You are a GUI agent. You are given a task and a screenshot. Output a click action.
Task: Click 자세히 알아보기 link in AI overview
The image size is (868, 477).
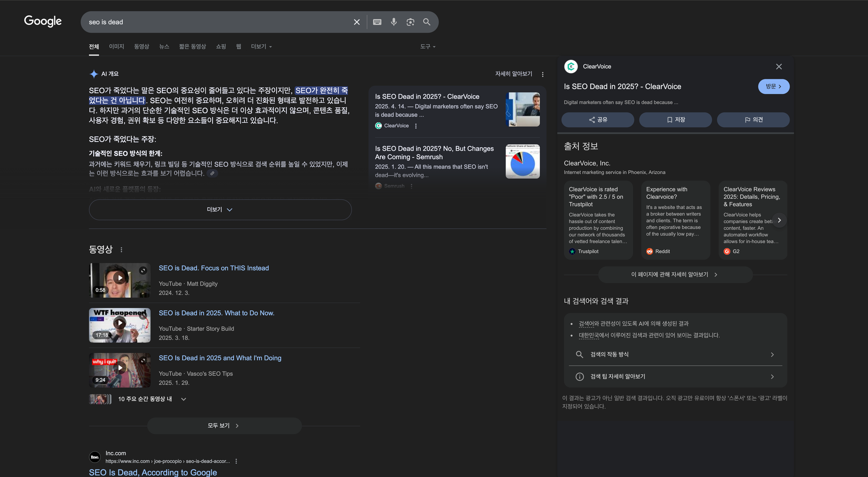513,74
